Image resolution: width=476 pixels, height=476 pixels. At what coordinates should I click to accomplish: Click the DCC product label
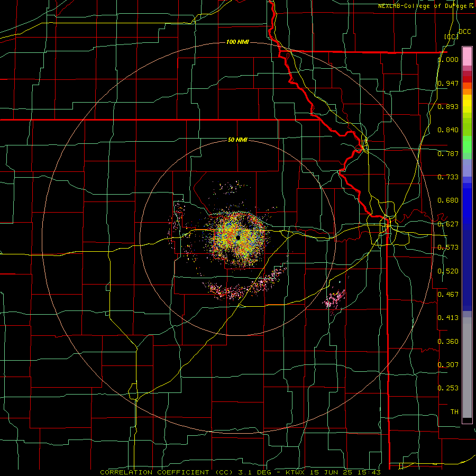pyautogui.click(x=464, y=32)
